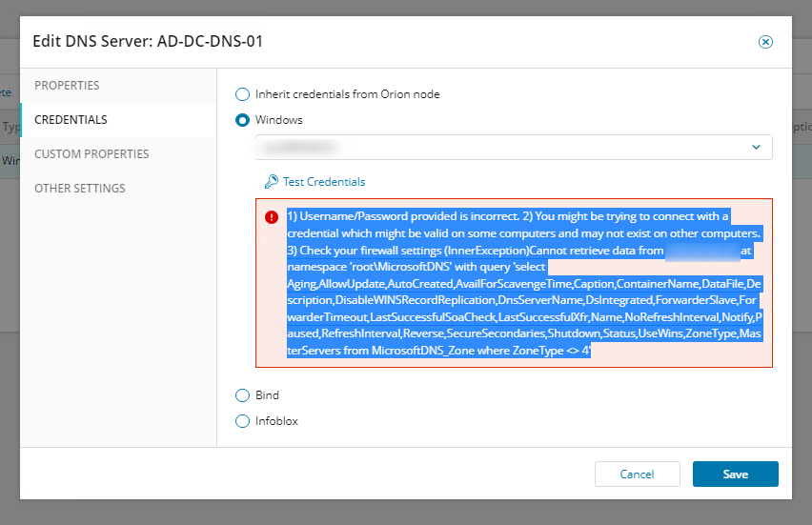Viewport: 812px width, 525px height.
Task: Choose the Windows credential option
Action: [242, 120]
